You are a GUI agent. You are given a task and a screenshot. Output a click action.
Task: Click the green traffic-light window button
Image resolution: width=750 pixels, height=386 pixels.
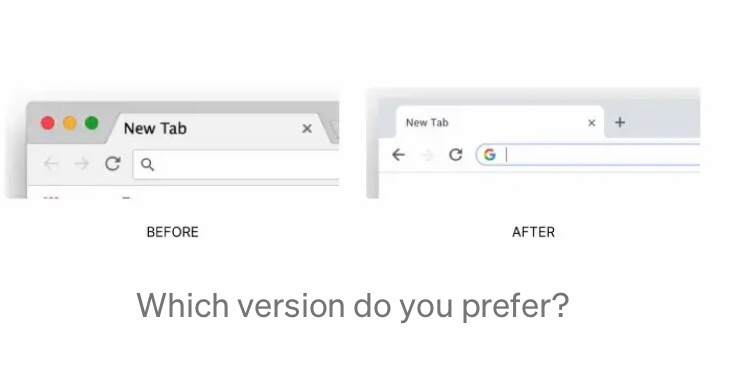92,123
